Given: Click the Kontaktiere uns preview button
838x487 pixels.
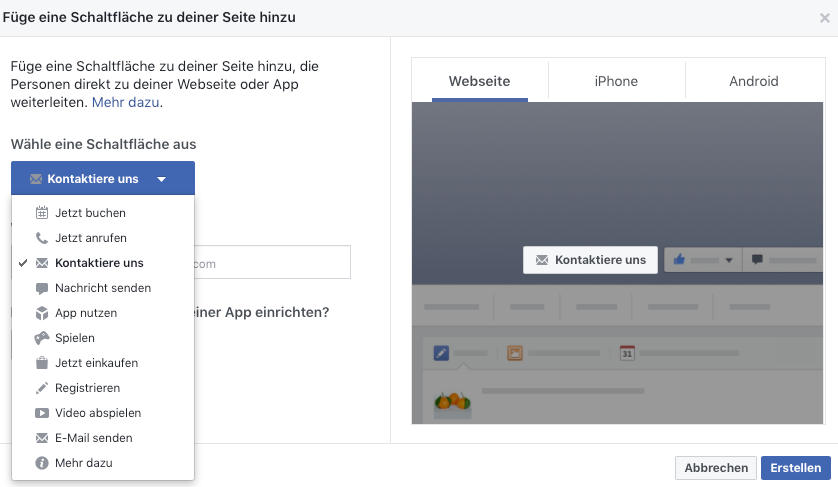Looking at the screenshot, I should coord(590,260).
